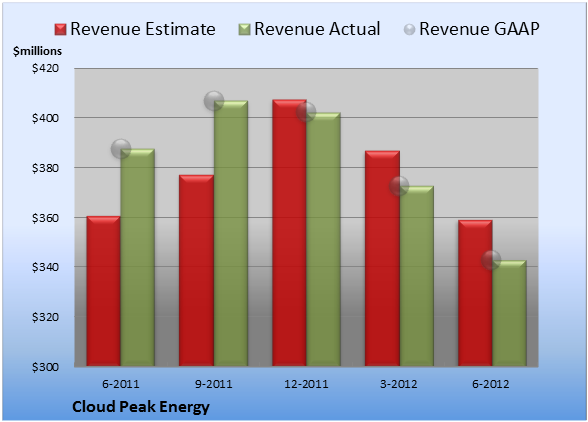Click the '12-2011' quarter label

coord(306,384)
